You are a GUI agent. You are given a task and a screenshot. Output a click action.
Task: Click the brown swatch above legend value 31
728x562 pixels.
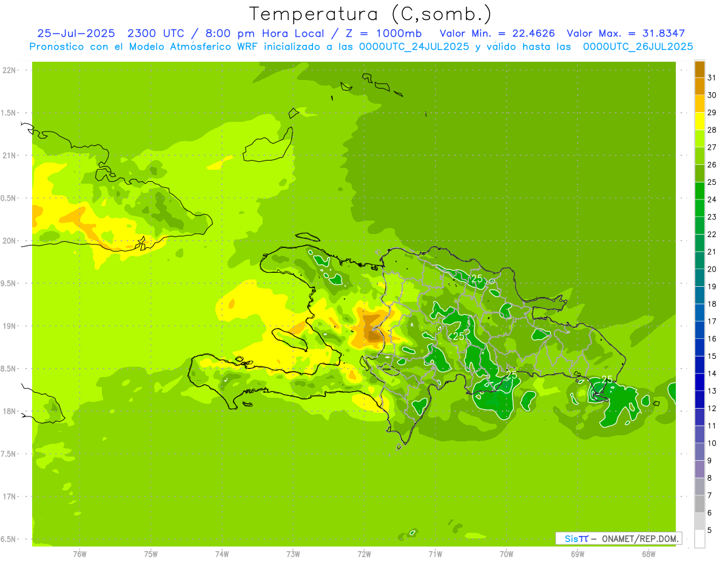[x=699, y=69]
